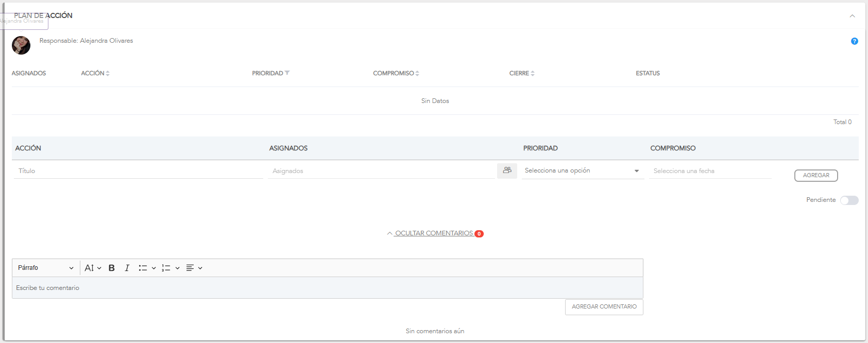Click the bulleted list icon

pyautogui.click(x=143, y=268)
